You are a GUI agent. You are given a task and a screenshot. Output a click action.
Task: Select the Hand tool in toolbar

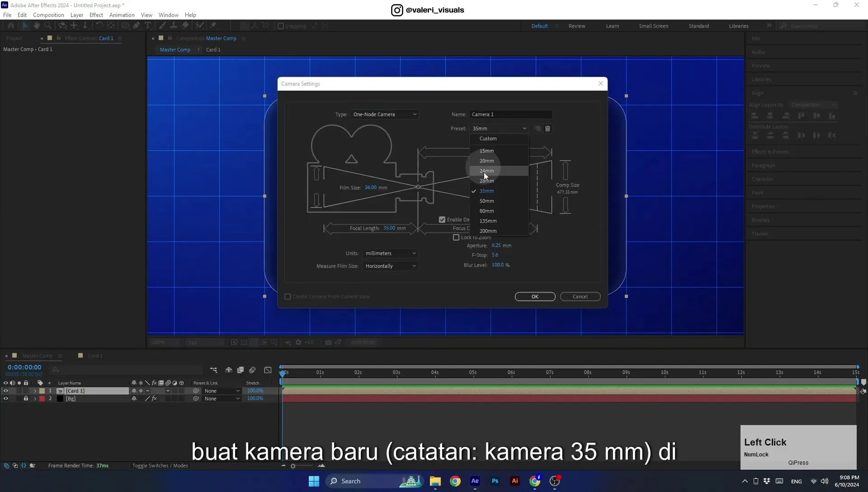click(37, 26)
